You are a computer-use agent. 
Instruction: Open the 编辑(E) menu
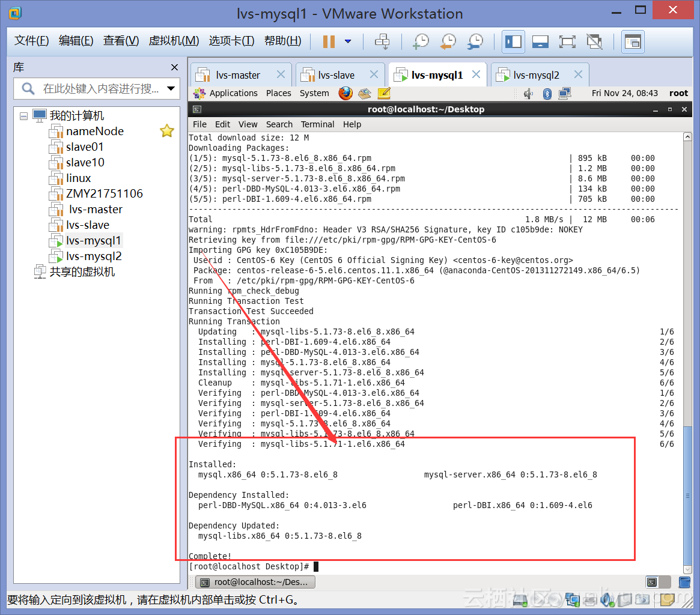[76, 41]
